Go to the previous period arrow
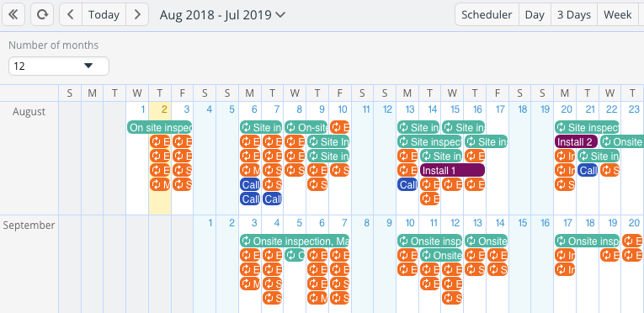The width and height of the screenshot is (644, 313). pyautogui.click(x=71, y=15)
